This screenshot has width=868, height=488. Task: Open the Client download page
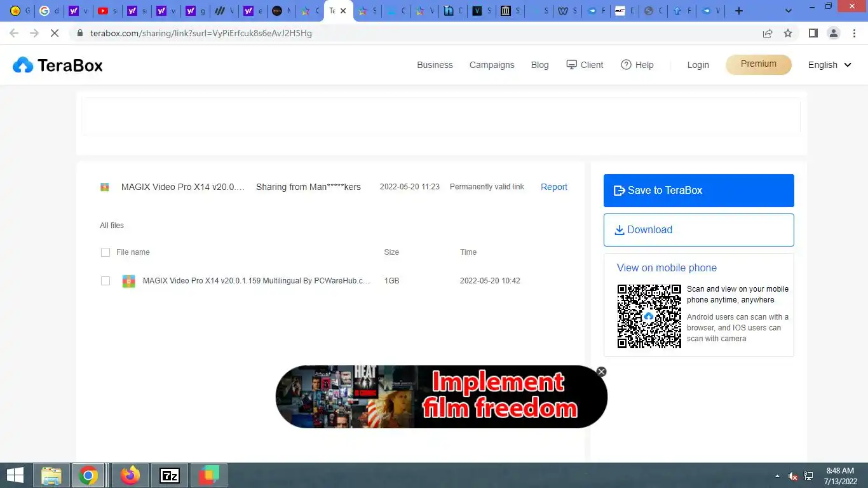[585, 65]
